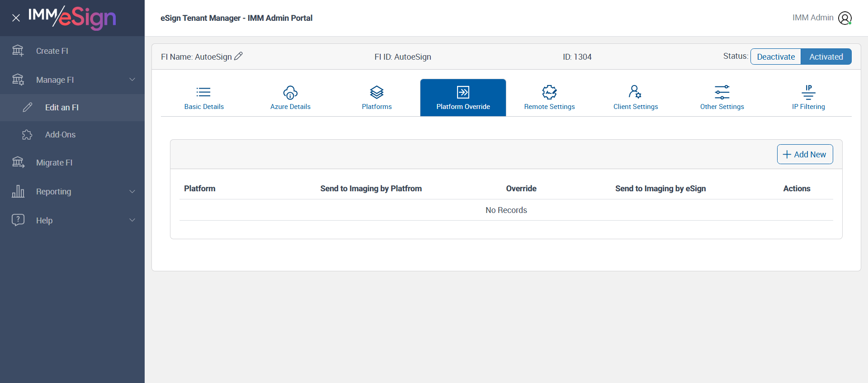
Task: Click the Help question mark icon
Action: 18,220
